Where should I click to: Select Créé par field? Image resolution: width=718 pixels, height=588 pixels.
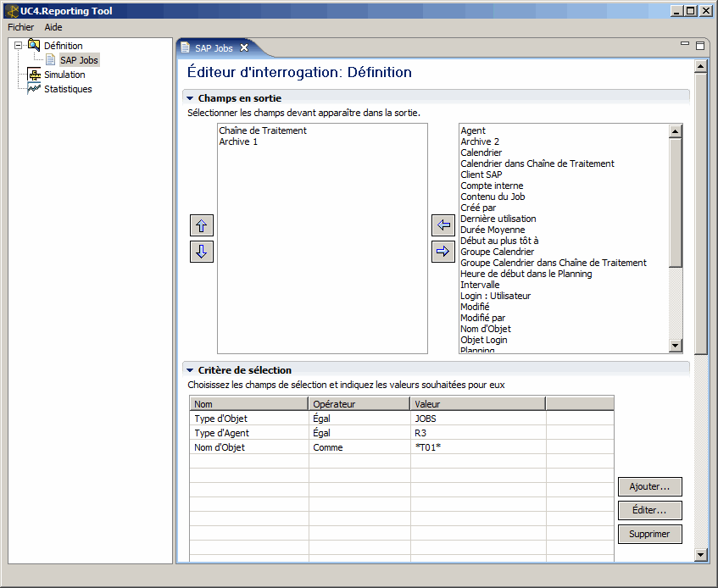click(478, 208)
